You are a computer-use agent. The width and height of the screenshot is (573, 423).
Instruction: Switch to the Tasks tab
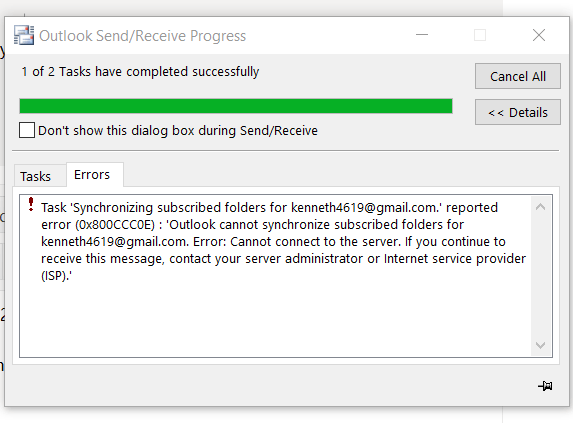click(35, 176)
